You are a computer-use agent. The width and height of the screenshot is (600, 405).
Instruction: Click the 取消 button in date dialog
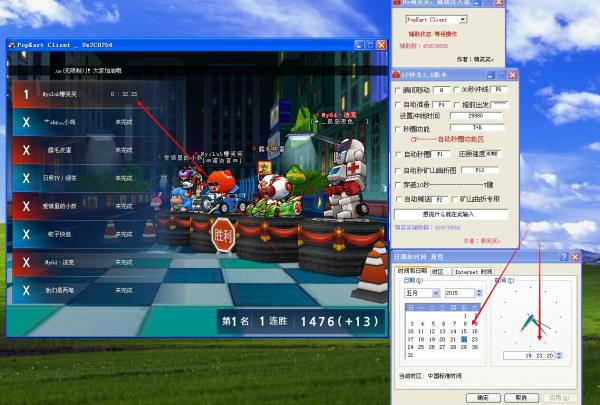[521, 398]
